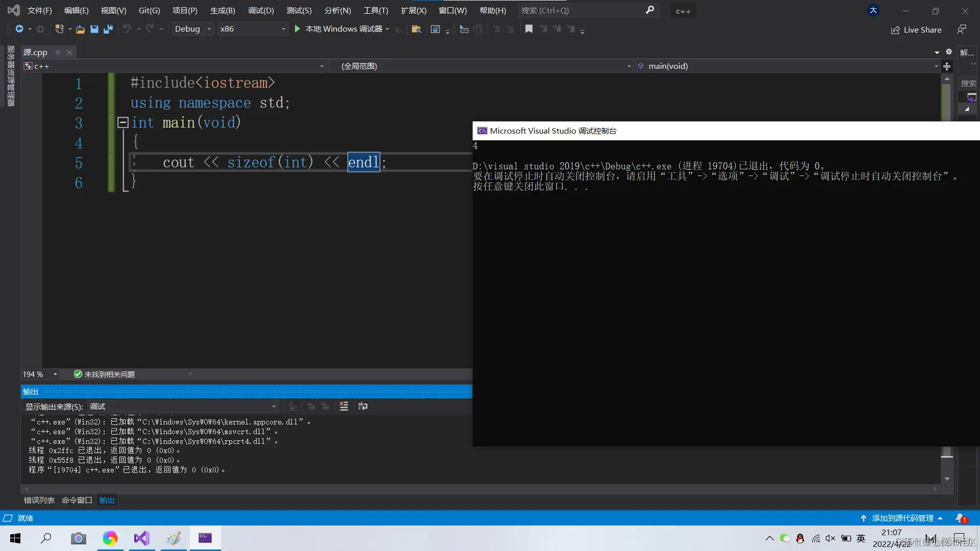
Task: Collapse the main function code block
Action: (122, 122)
